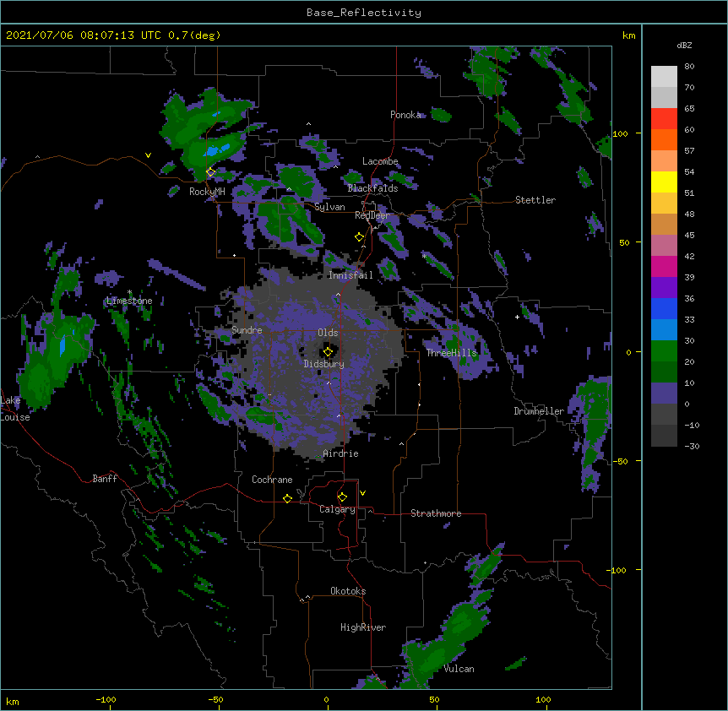Click the yellow marker below Cochrane label
Viewport: 728px width, 711px height.
click(x=287, y=498)
